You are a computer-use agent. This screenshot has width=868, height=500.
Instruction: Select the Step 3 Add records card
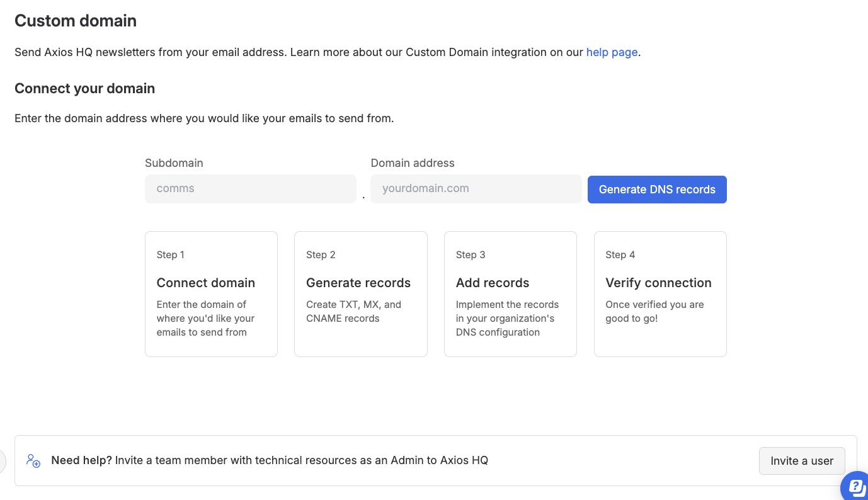click(x=510, y=294)
